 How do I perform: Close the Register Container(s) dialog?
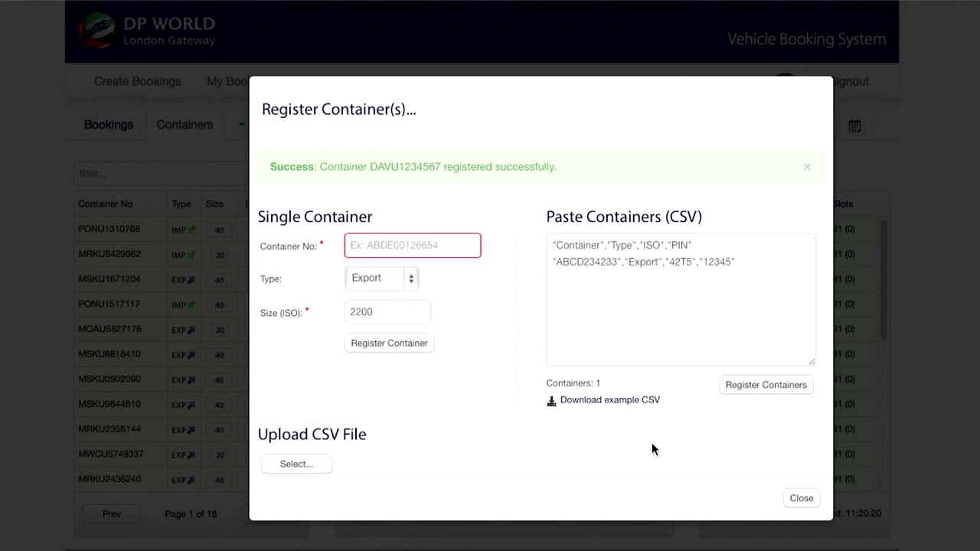802,498
